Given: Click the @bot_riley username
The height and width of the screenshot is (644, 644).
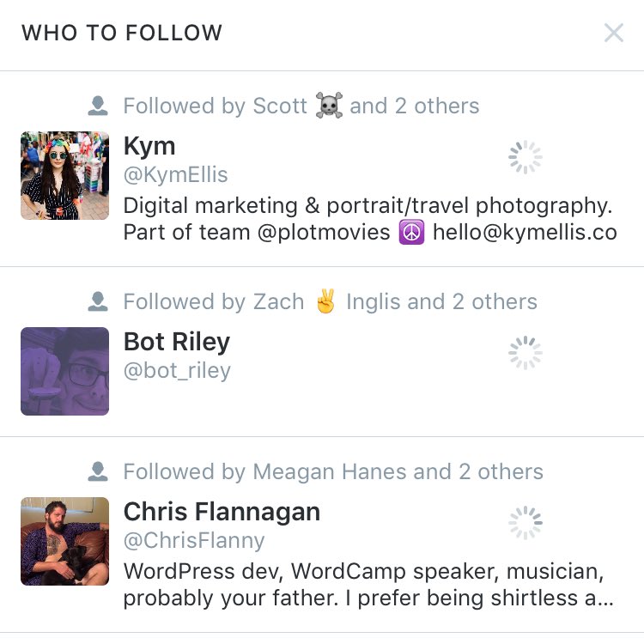Looking at the screenshot, I should coord(177,371).
